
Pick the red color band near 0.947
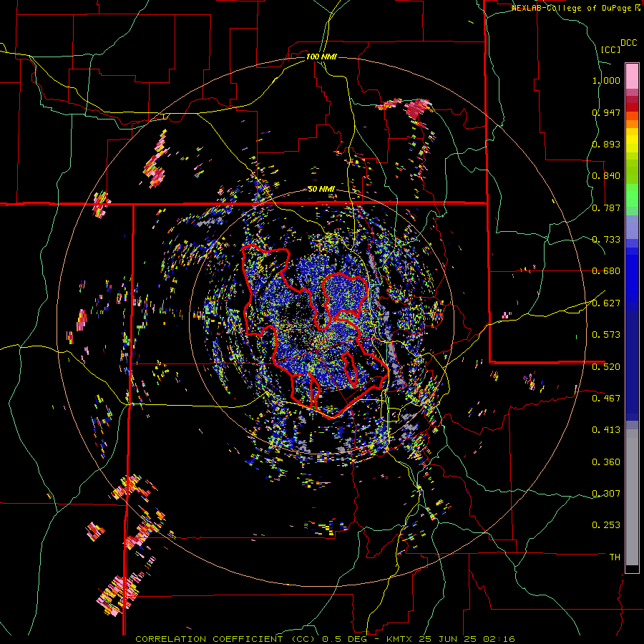tap(632, 107)
